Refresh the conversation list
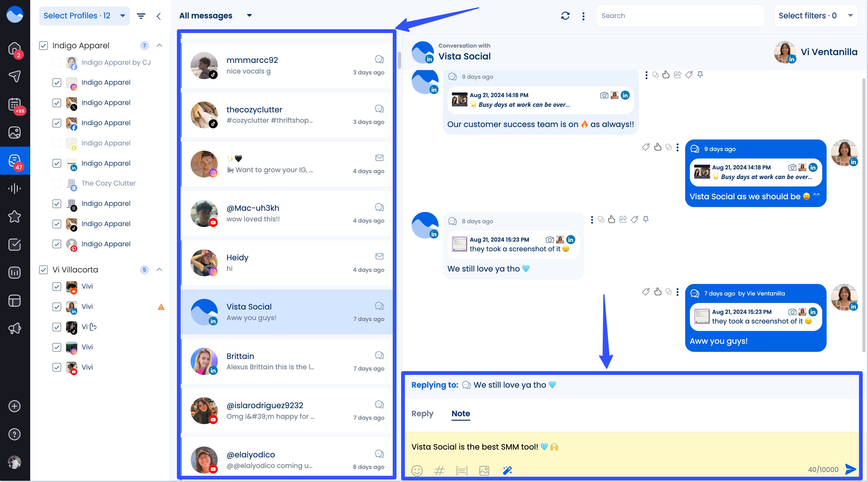 click(565, 16)
